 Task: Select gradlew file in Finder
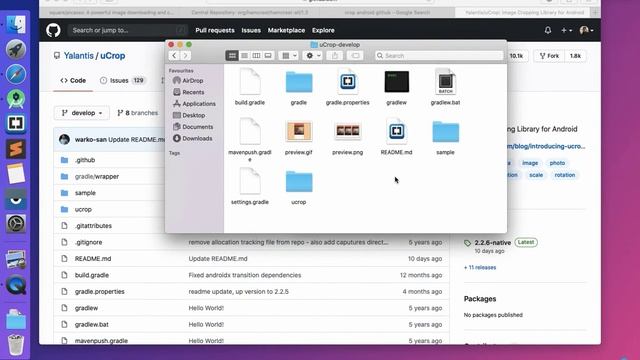(396, 87)
